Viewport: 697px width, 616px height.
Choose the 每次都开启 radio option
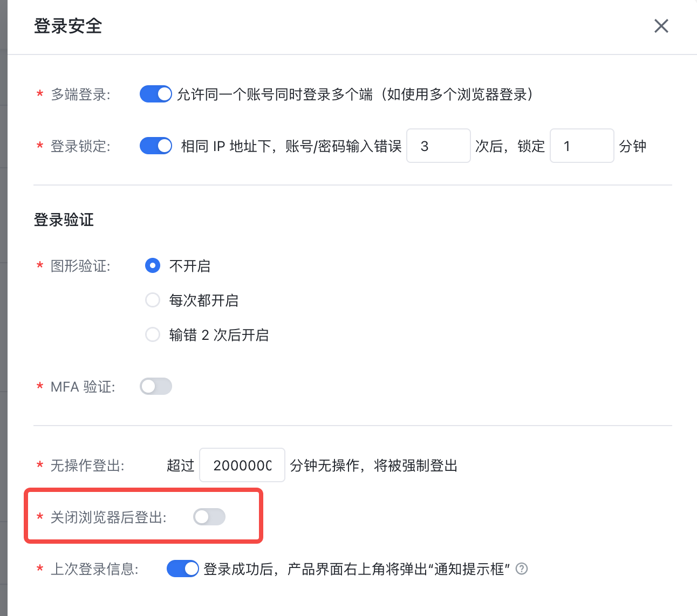[153, 300]
